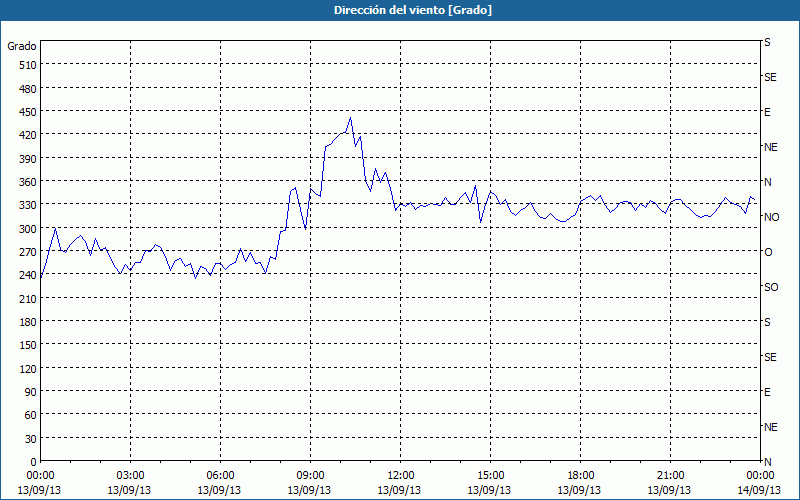Select the "E" compass label on the 90 gridline

coord(767,392)
